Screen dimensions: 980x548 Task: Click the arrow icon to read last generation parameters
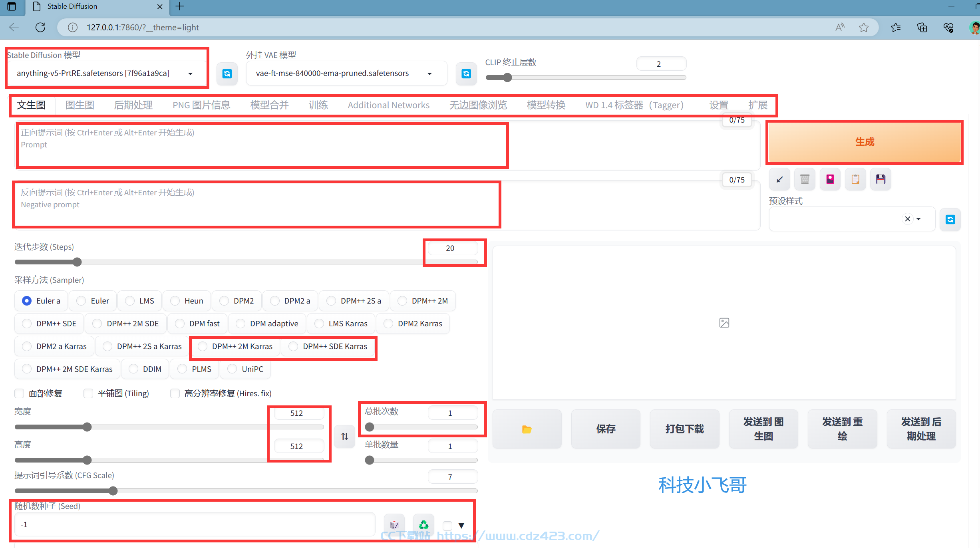779,179
